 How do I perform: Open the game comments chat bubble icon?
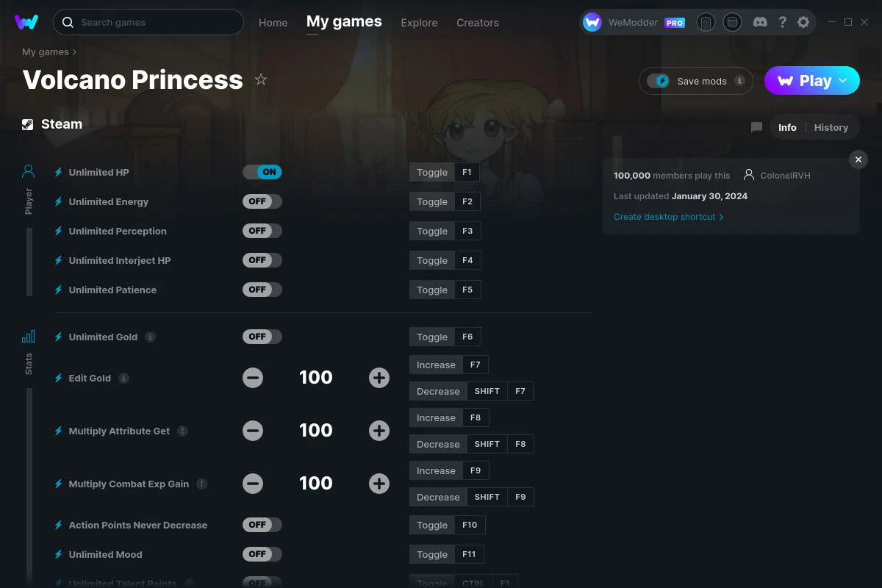tap(756, 126)
